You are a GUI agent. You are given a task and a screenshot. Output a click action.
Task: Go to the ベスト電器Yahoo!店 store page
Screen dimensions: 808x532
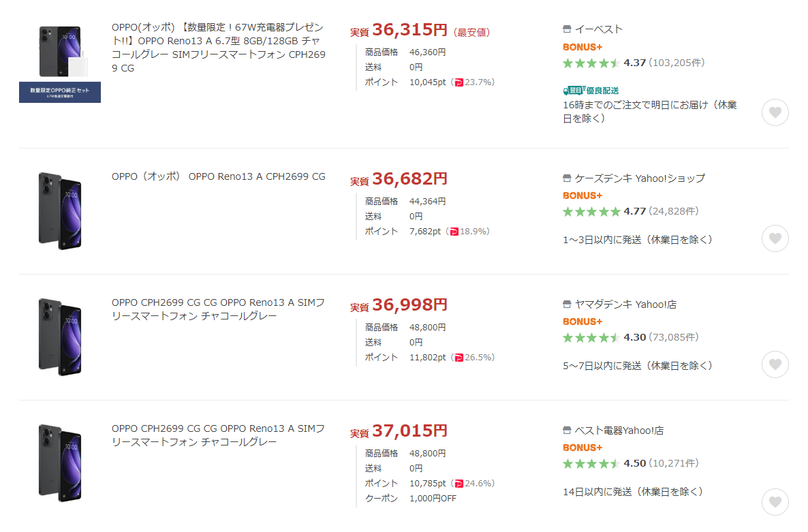[619, 431]
